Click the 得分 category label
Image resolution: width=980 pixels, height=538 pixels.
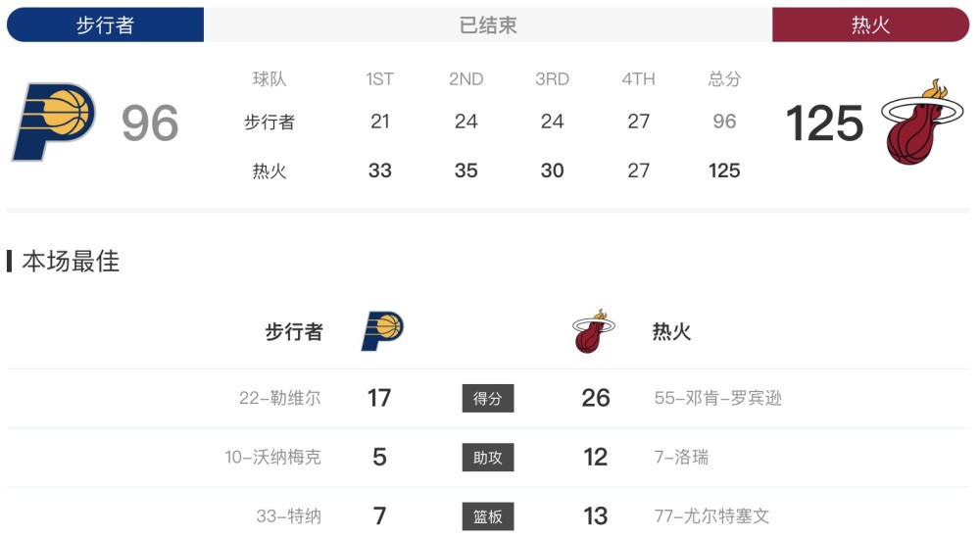coord(488,398)
